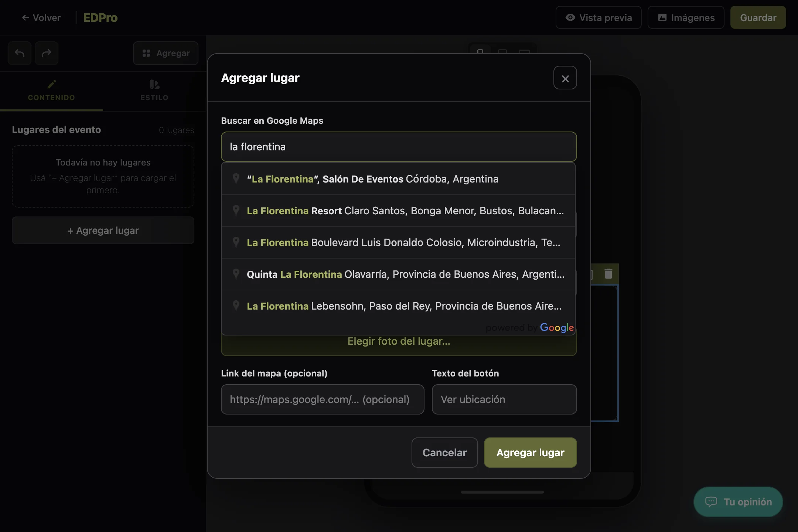
Task: Choose La Florentina Salón De Eventos Córdoba
Action: coord(398,179)
